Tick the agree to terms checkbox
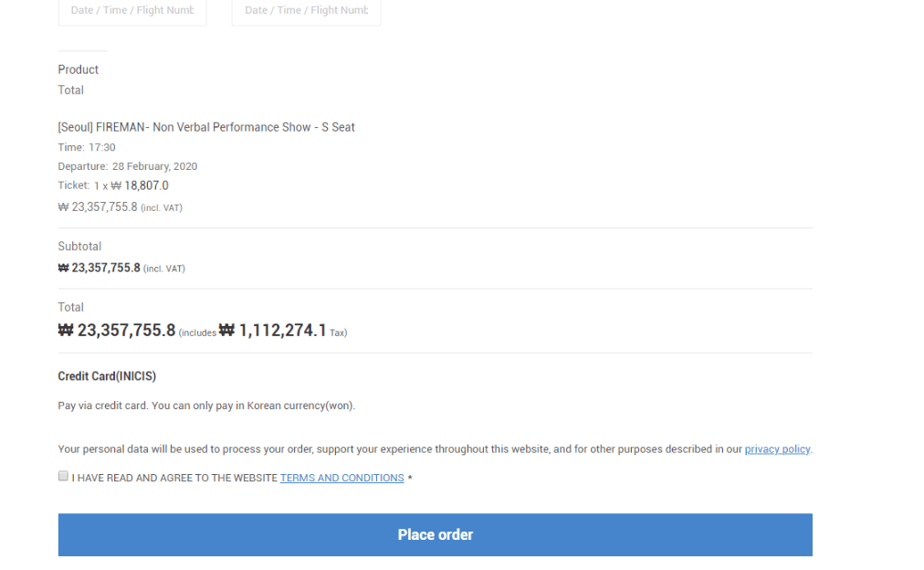This screenshot has height=570, width=924. (x=63, y=476)
